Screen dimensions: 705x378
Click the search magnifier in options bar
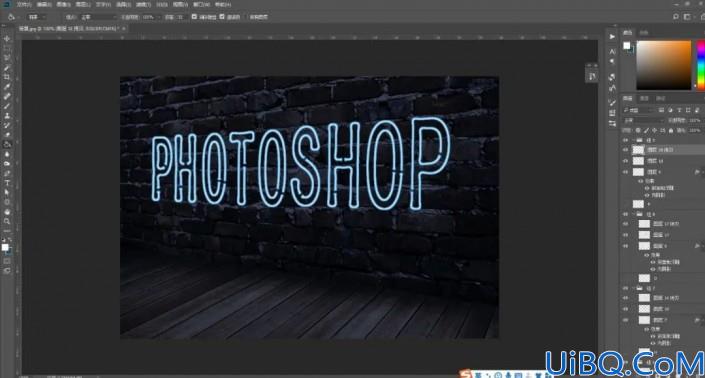(x=676, y=17)
